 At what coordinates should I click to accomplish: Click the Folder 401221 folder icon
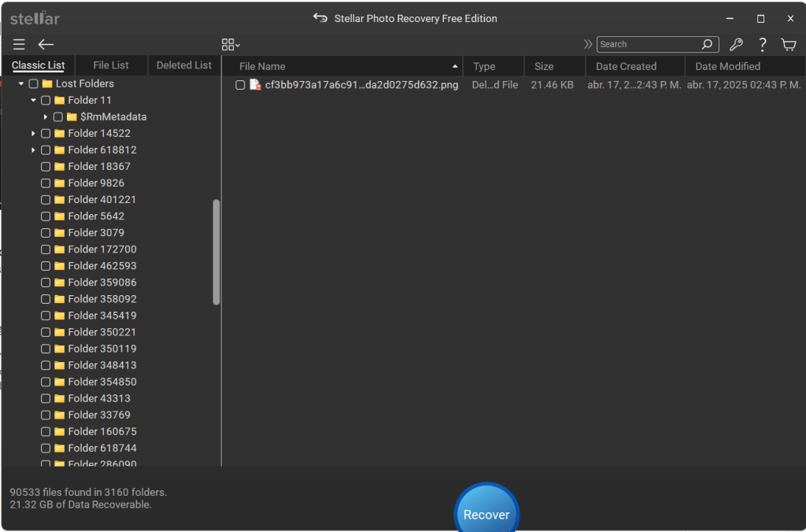pyautogui.click(x=60, y=199)
